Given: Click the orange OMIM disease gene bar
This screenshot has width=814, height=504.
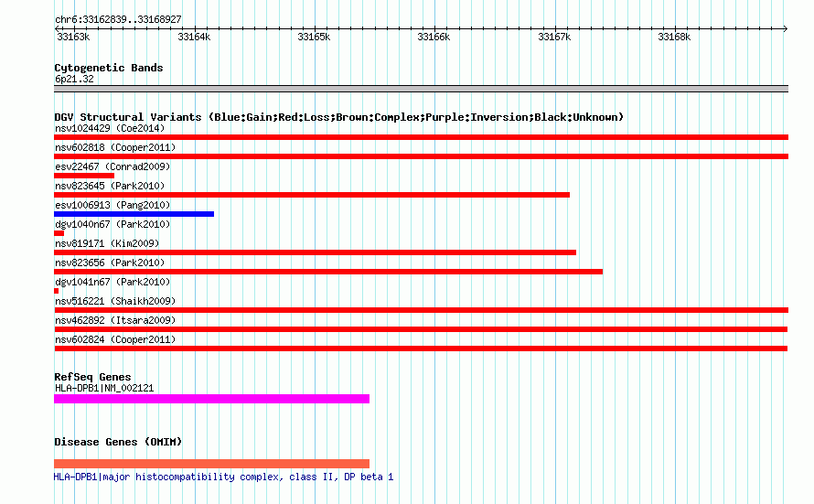Looking at the screenshot, I should (x=212, y=464).
